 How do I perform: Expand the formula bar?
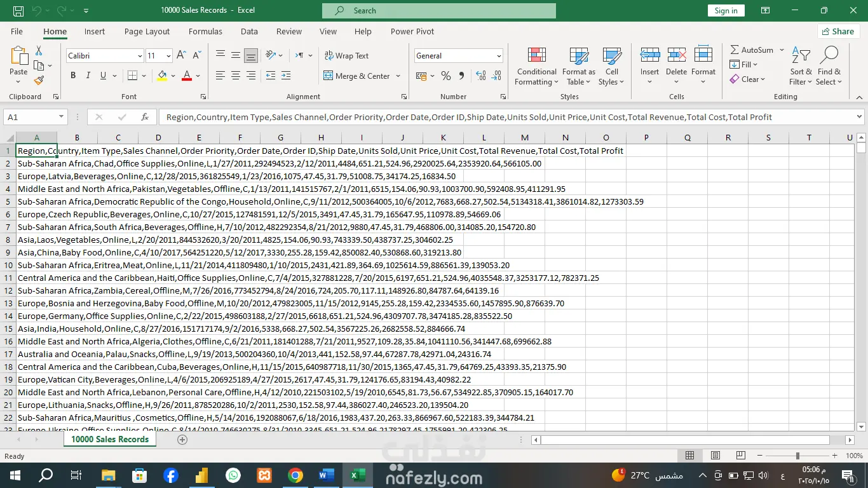(x=860, y=117)
